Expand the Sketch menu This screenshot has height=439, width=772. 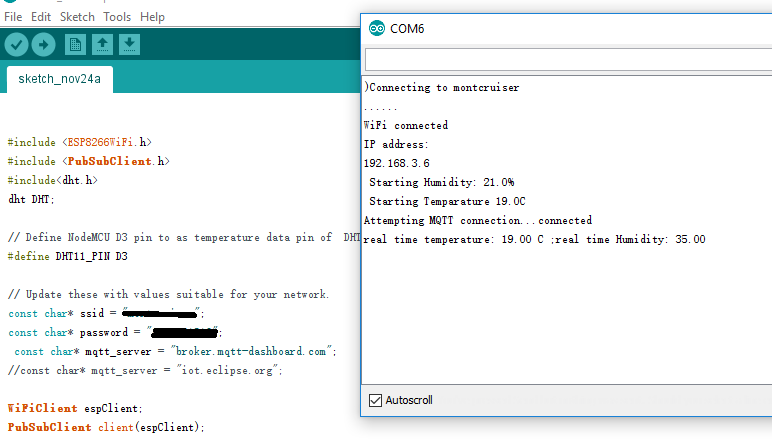(77, 17)
